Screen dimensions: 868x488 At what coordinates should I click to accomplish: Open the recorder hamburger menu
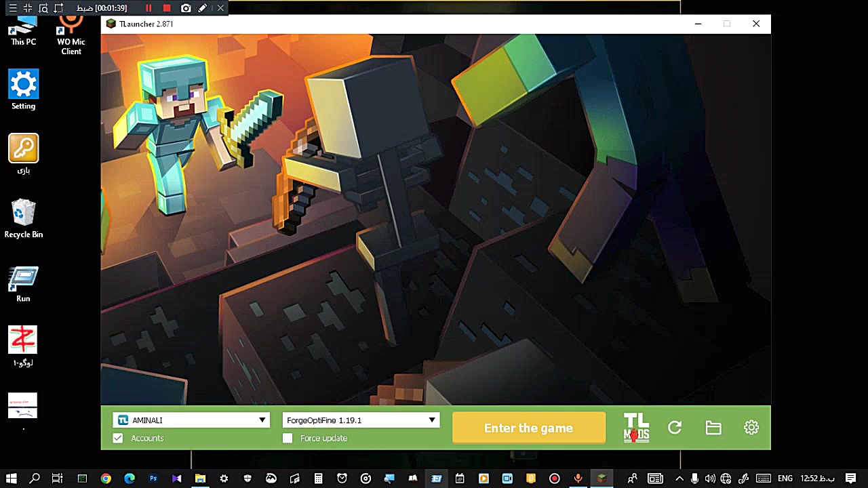(x=12, y=8)
